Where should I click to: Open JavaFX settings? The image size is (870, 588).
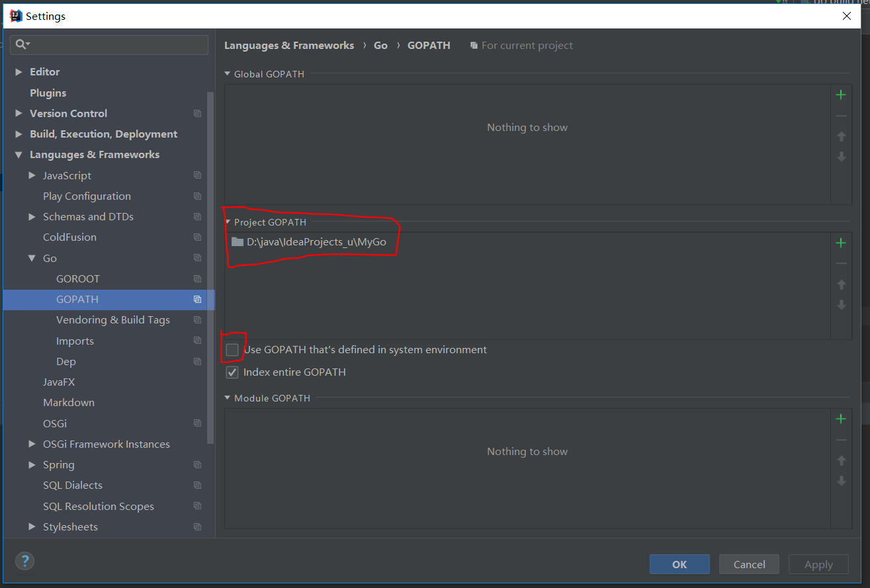tap(59, 382)
